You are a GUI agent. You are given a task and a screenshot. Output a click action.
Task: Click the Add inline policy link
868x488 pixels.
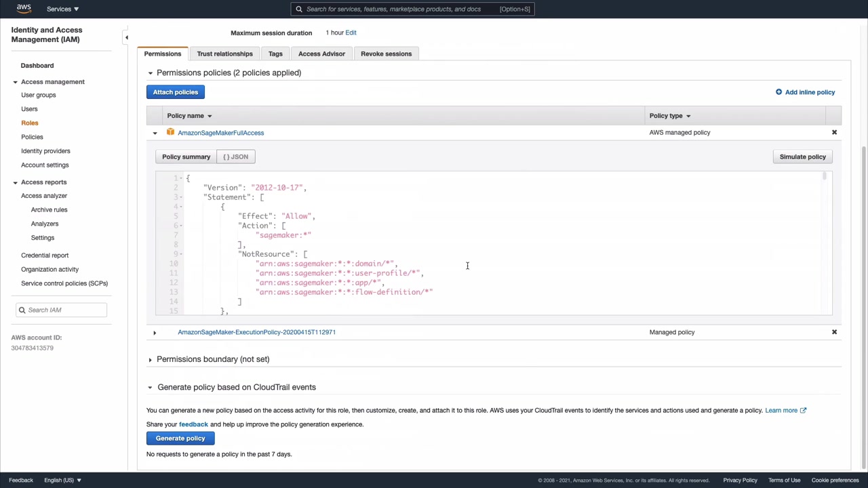pyautogui.click(x=810, y=92)
